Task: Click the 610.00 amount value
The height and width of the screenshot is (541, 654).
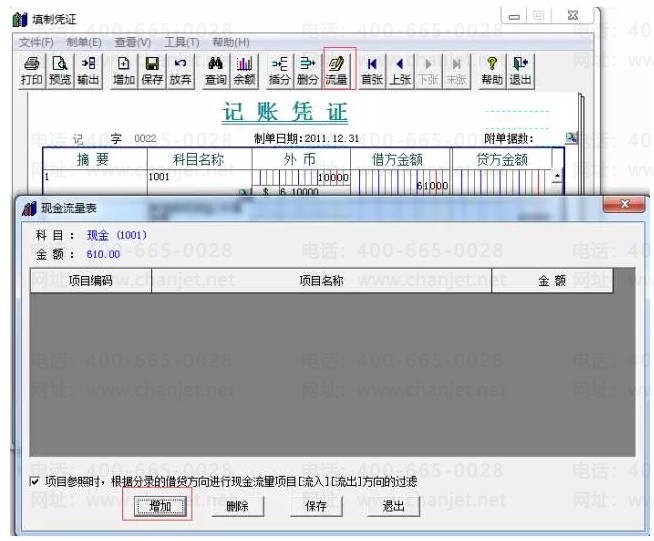Action: [103, 254]
